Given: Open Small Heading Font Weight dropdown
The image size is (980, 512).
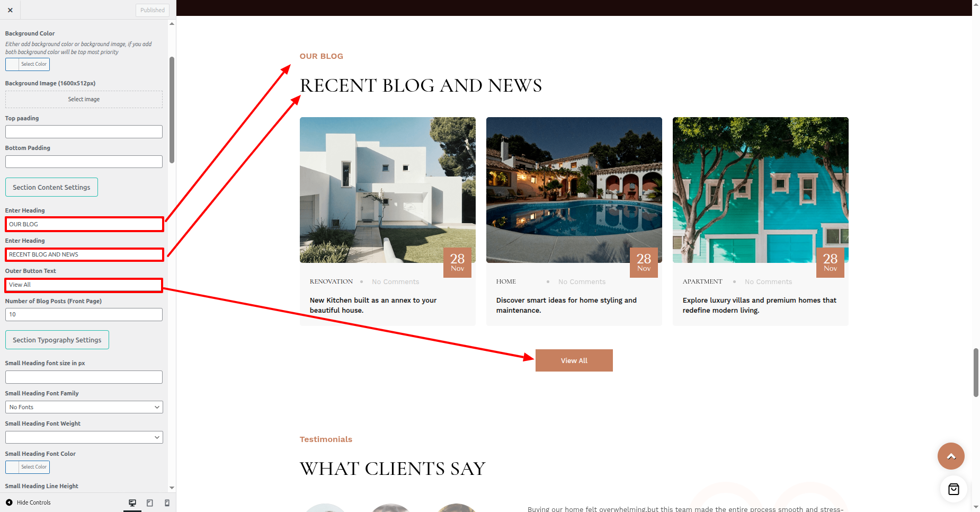Looking at the screenshot, I should coord(84,437).
